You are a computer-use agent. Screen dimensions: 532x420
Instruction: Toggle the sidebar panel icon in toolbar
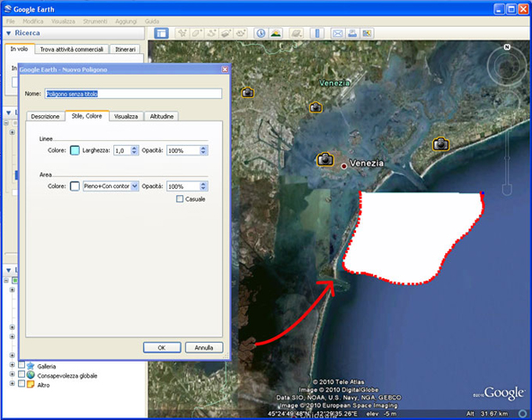(x=161, y=33)
